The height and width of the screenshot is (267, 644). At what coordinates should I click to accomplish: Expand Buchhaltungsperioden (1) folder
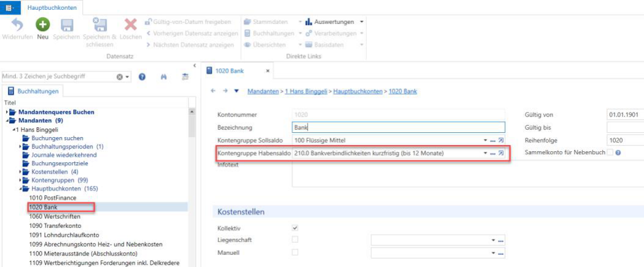[21, 146]
